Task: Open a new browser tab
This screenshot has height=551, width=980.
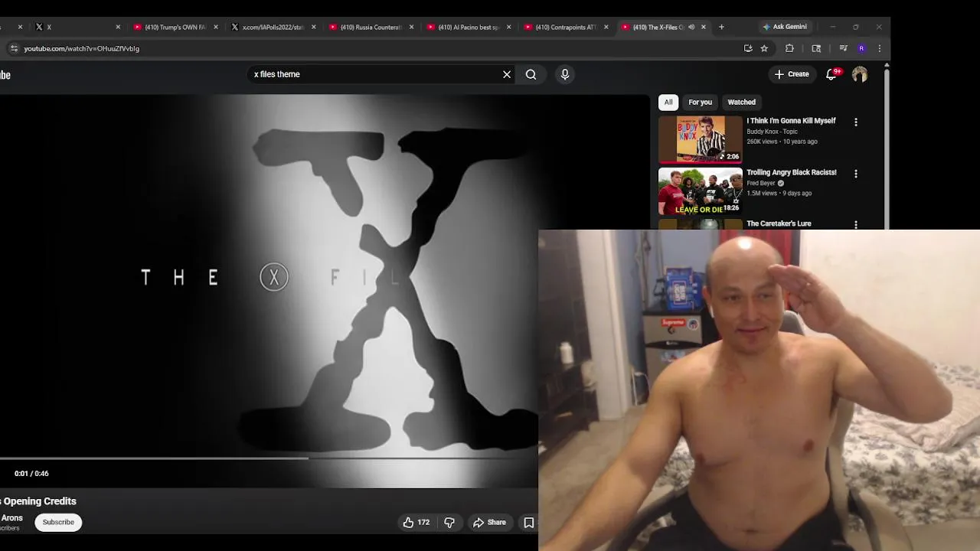Action: (x=721, y=27)
